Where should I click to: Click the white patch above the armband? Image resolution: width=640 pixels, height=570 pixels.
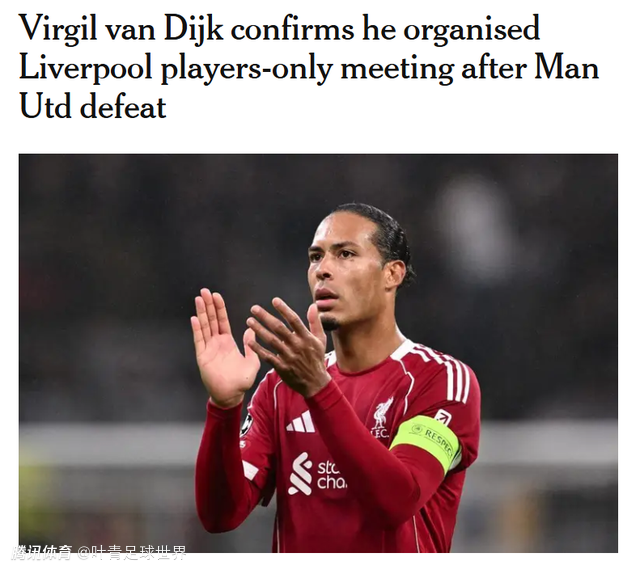(443, 418)
